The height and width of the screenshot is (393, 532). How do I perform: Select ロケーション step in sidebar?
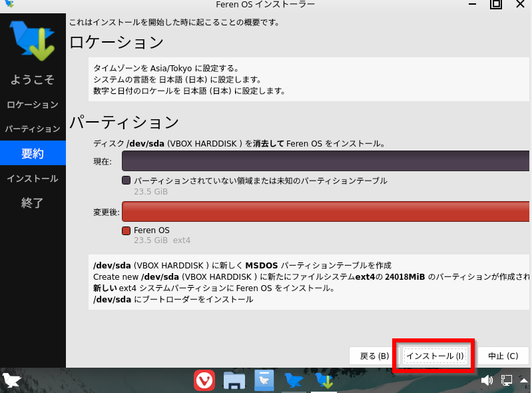pos(33,105)
